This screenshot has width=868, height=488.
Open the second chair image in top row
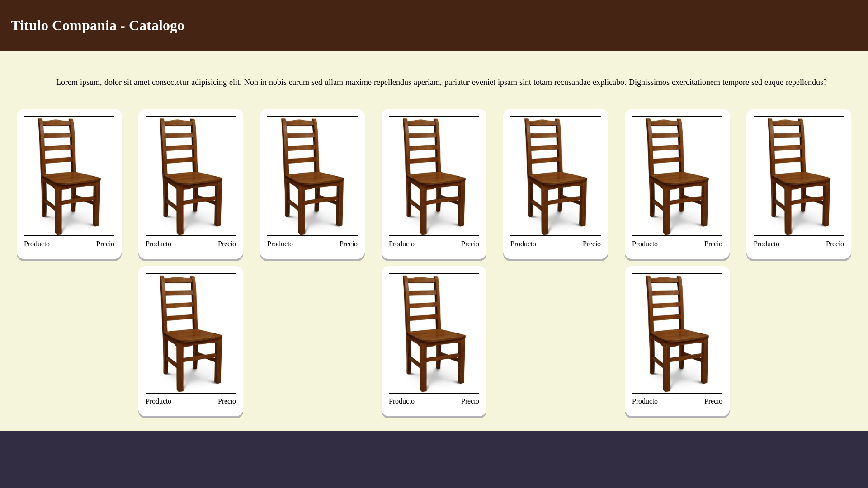[191, 176]
